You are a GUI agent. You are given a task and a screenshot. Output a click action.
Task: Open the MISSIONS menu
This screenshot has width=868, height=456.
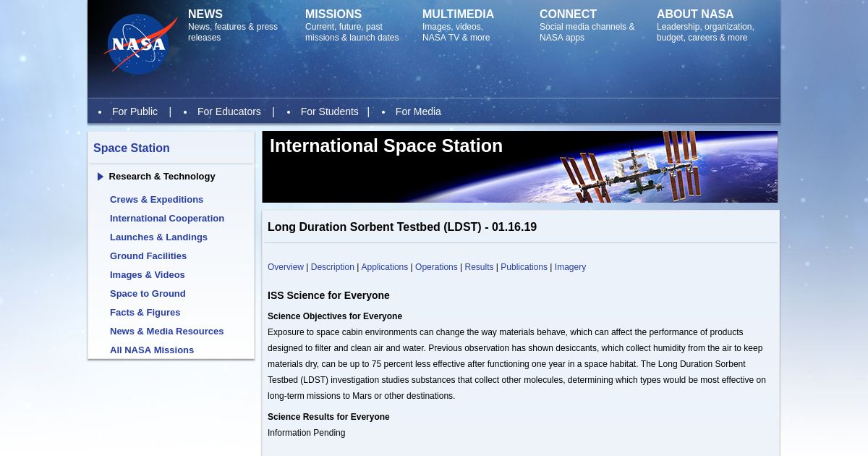coord(333,14)
